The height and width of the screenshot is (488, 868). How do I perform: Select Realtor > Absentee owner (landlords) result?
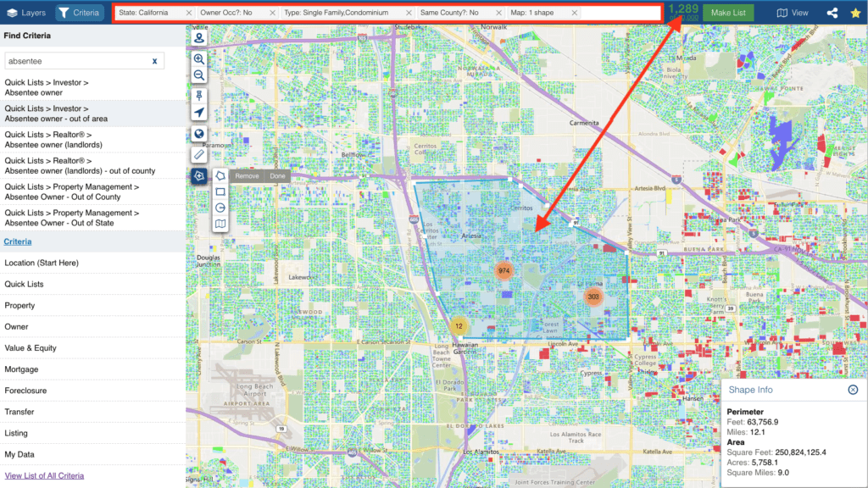tap(93, 140)
